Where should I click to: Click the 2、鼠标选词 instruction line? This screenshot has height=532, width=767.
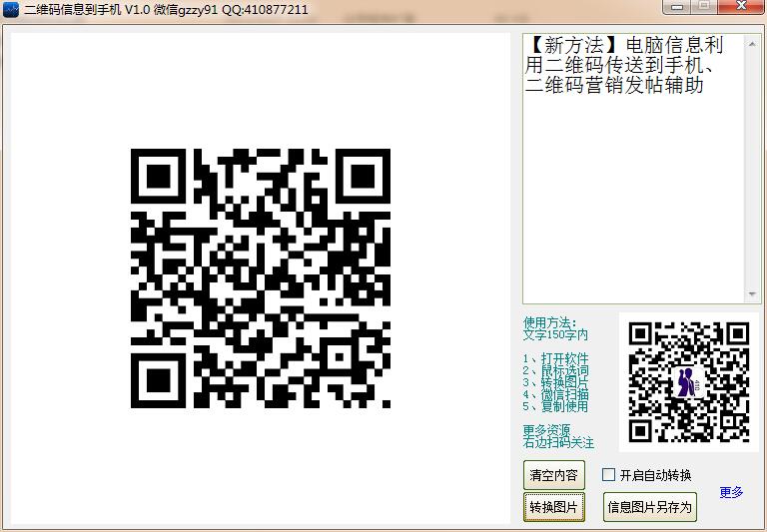point(555,370)
